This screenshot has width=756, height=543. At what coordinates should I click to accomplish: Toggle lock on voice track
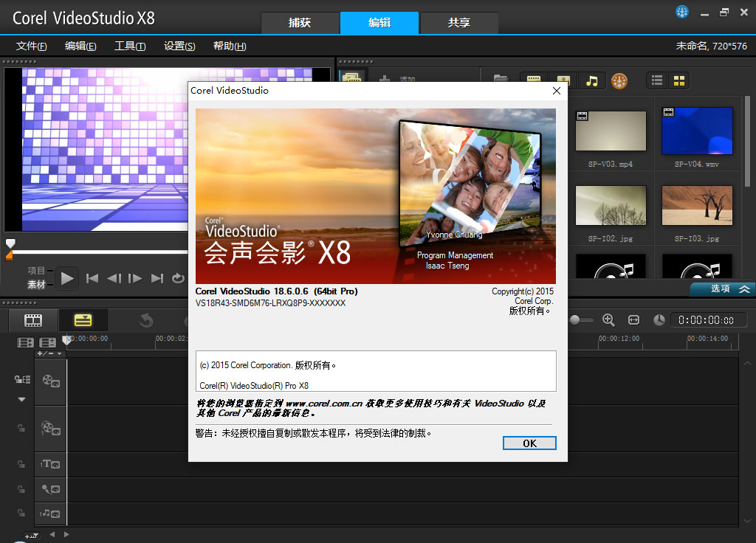point(21,489)
